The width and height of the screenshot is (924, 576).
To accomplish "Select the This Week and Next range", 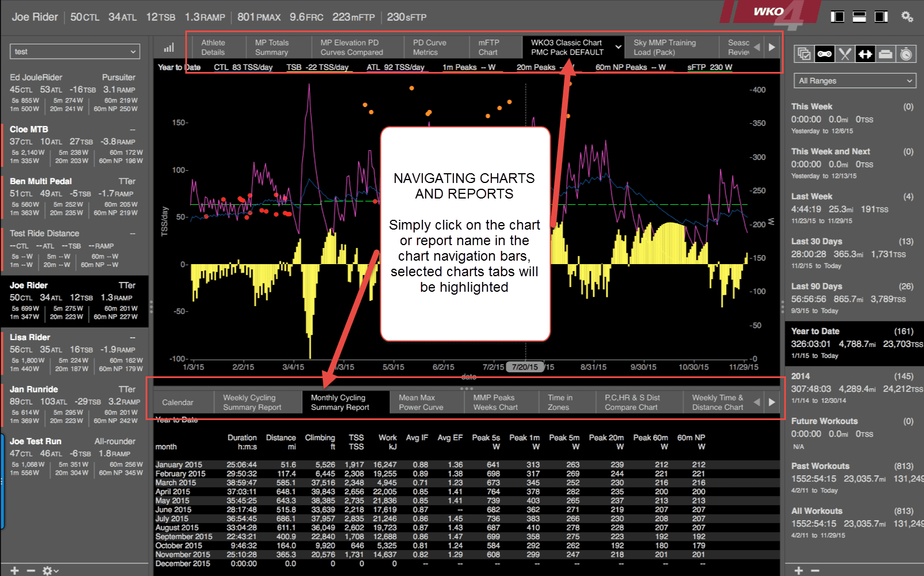I will (854, 163).
